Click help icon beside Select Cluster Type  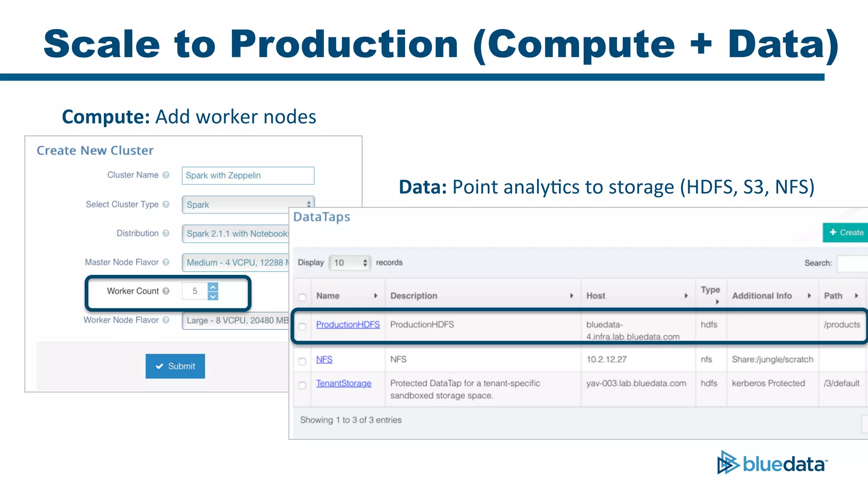(166, 204)
